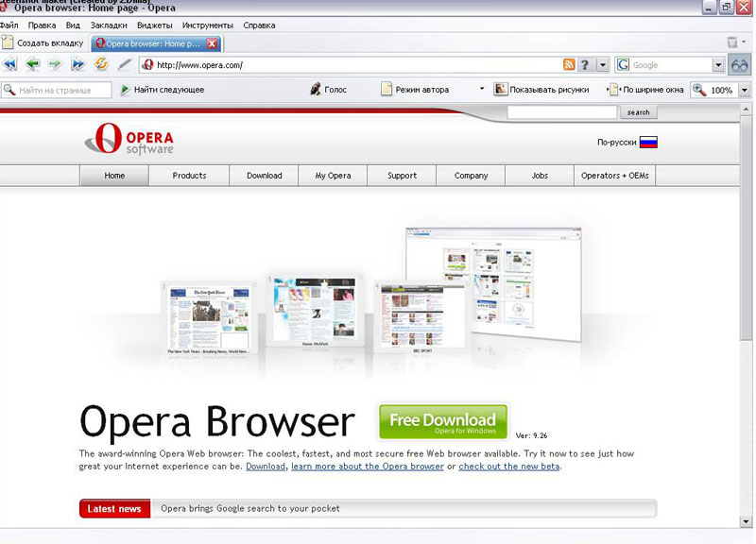Open the Файл menu
Viewport: 756px width, 544px height.
(9, 25)
